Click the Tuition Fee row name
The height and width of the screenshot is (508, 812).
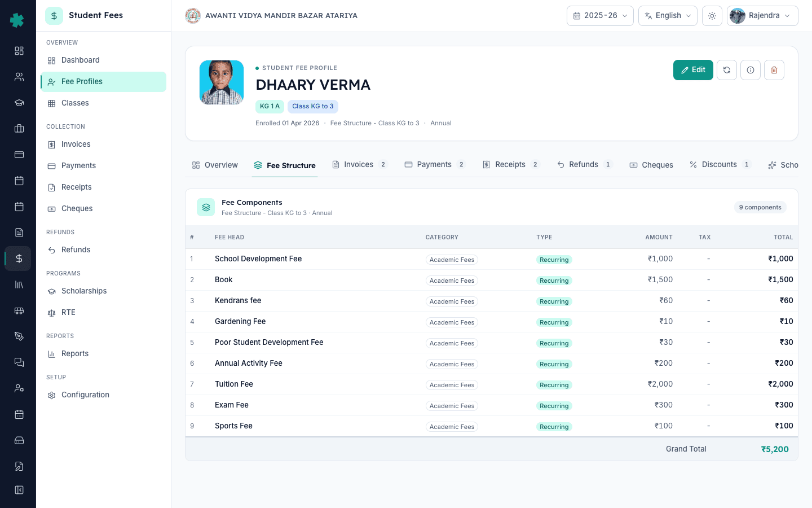click(x=234, y=384)
